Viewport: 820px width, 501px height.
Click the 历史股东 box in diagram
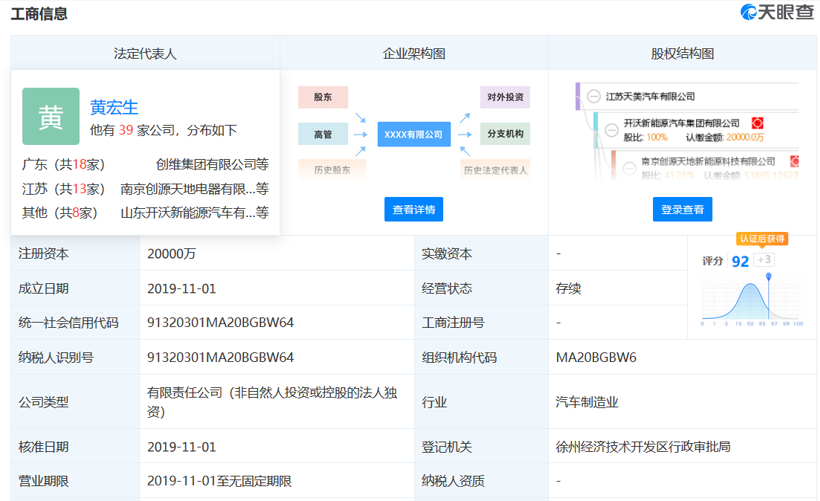click(332, 169)
